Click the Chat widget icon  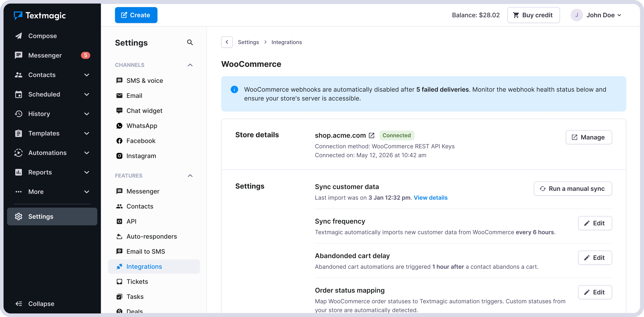point(119,111)
